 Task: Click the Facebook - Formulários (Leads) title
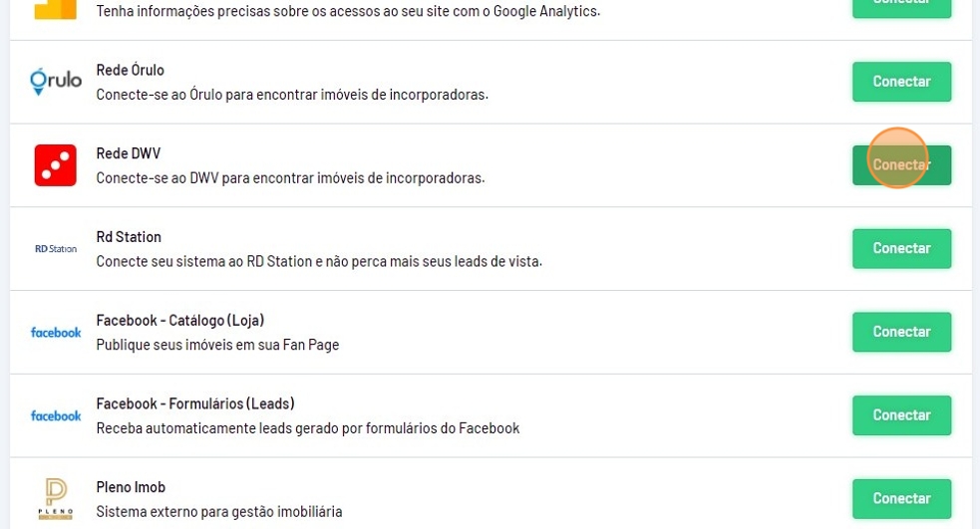point(194,403)
